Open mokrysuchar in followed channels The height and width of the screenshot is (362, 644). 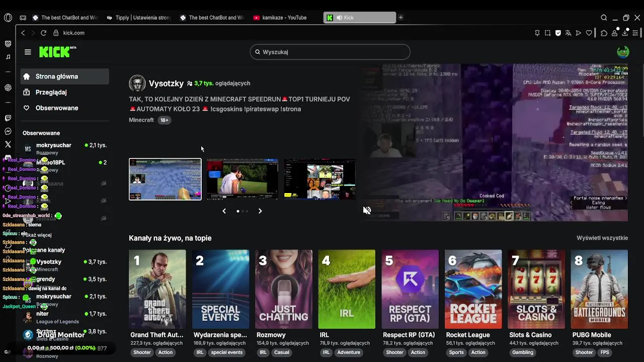(x=64, y=148)
